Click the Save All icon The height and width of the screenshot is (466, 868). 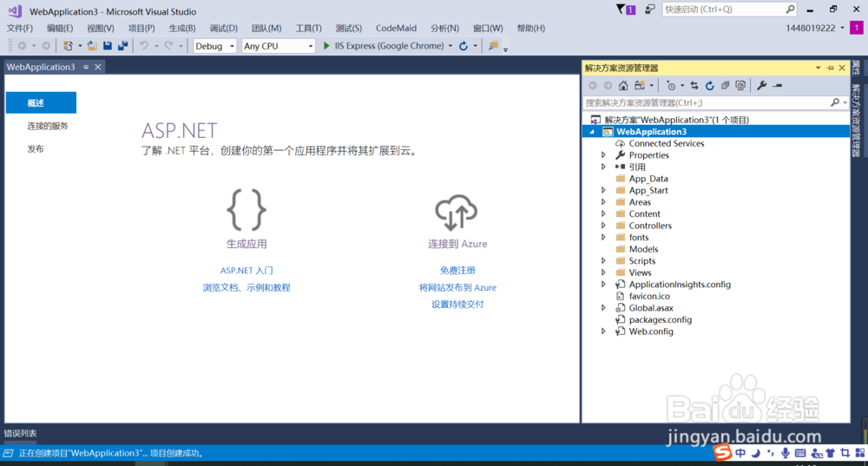tap(122, 46)
